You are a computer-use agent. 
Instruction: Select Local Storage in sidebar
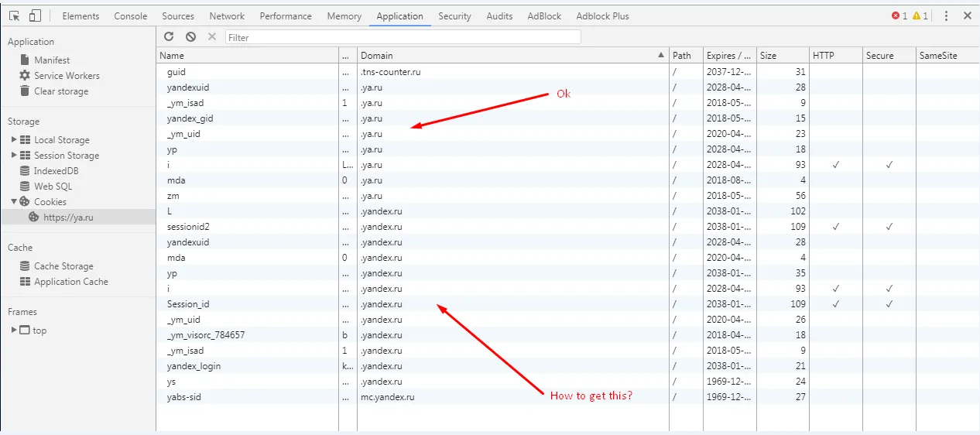pos(62,139)
